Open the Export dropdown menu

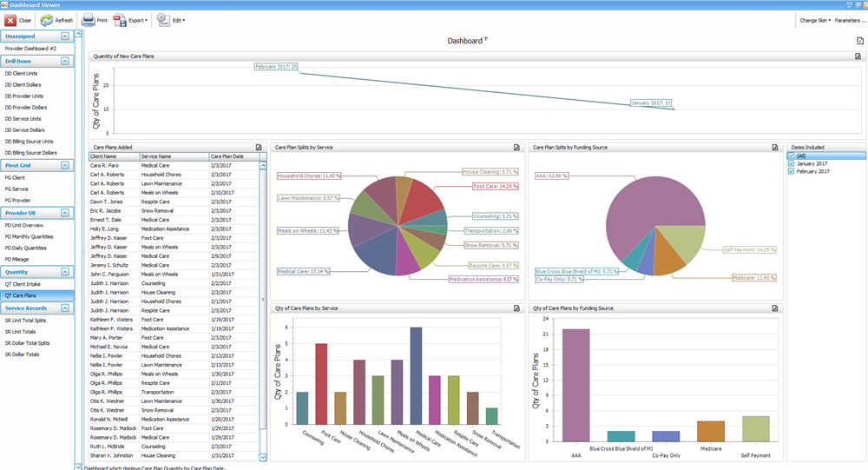[136, 19]
